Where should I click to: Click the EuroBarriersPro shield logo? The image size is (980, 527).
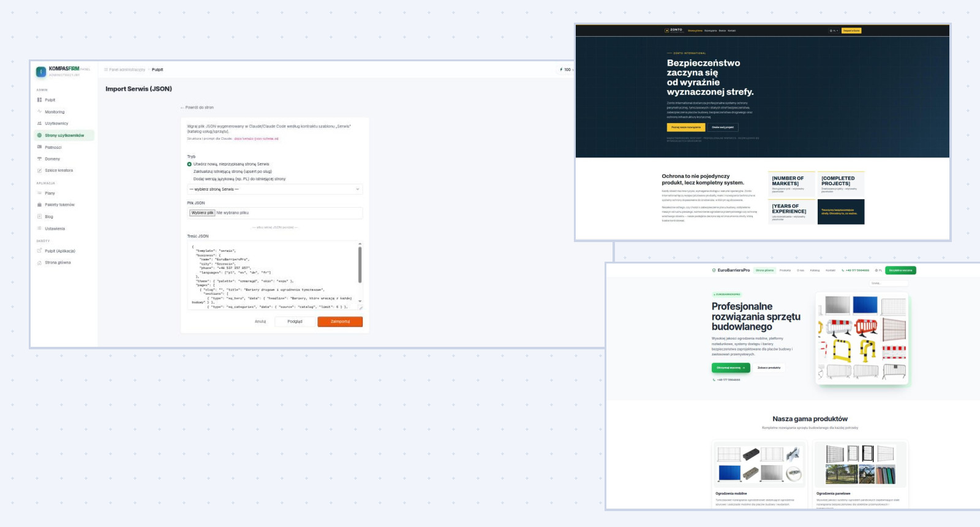714,270
